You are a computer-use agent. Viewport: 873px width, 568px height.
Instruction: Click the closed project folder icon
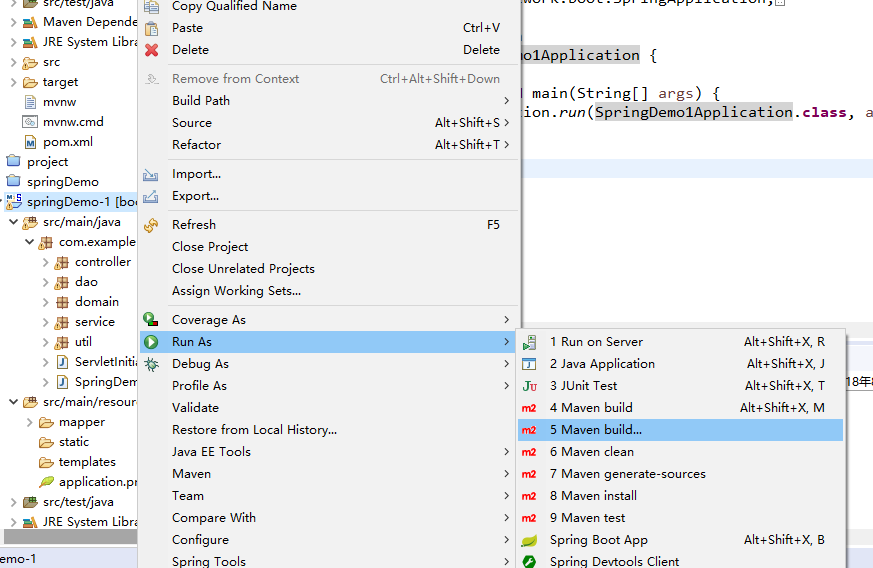(x=13, y=161)
